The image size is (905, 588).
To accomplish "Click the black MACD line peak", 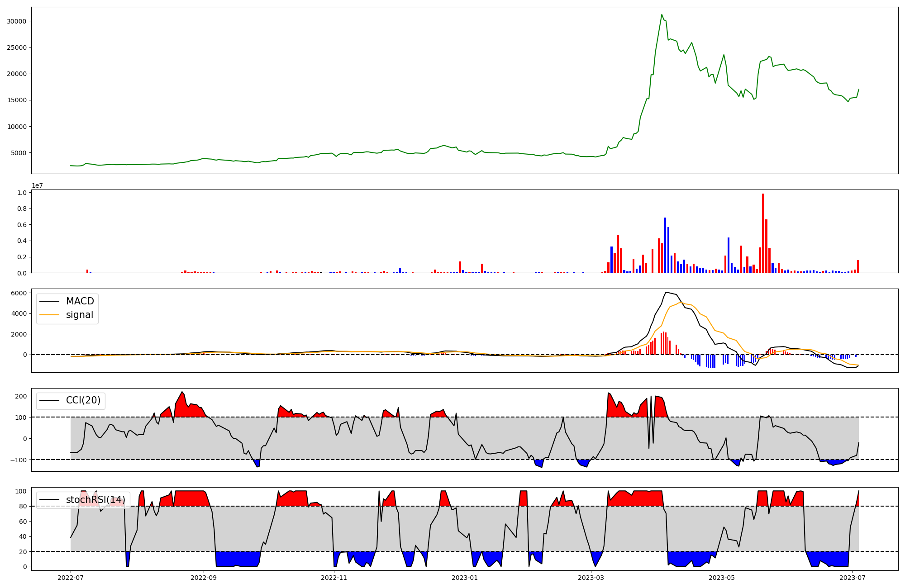I will point(667,292).
